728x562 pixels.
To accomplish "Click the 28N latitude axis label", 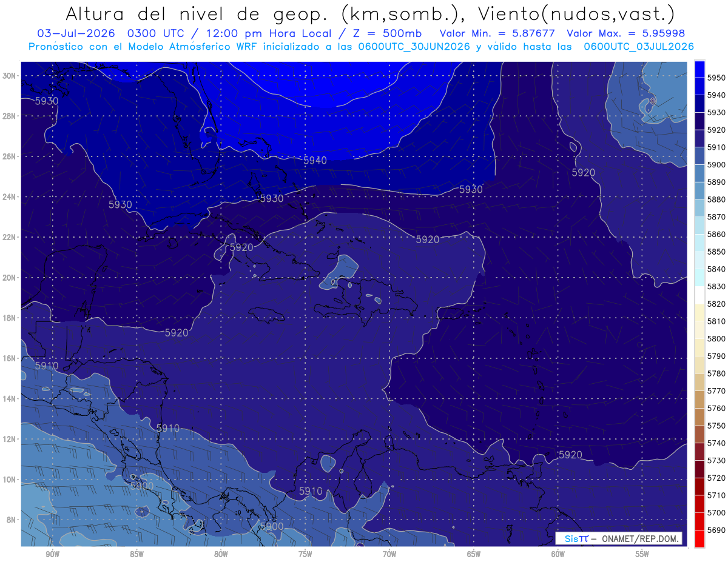I will [x=8, y=116].
